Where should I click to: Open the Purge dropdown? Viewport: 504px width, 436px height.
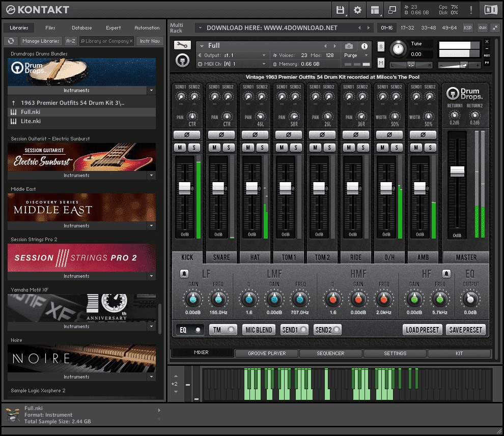pos(366,55)
